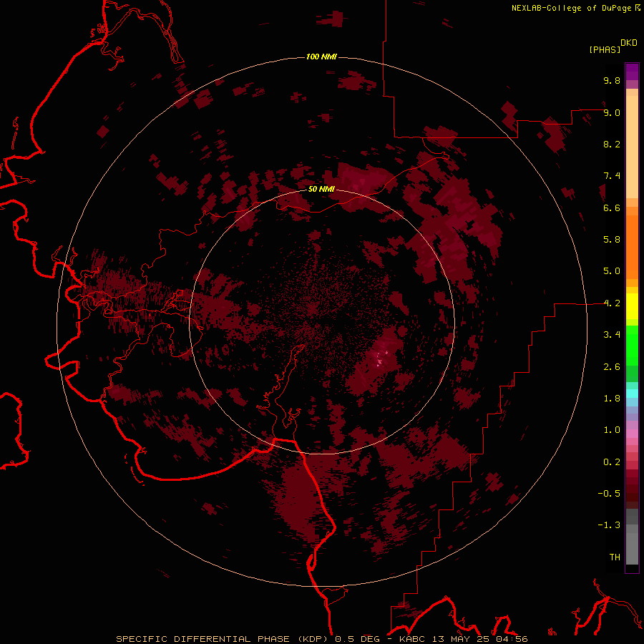Viewport: 644px width, 644px height.
Task: Click the purple top segment of the colorbar
Action: (632, 72)
